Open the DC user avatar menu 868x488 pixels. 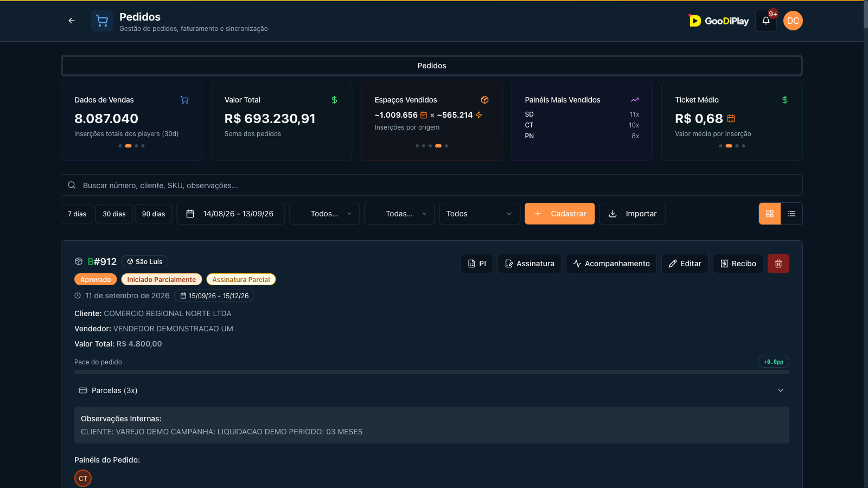(793, 21)
